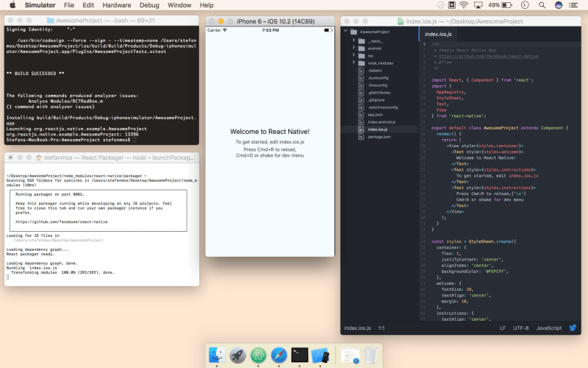
Task: Click the Wi-Fi status icon
Action: pyautogui.click(x=464, y=5)
